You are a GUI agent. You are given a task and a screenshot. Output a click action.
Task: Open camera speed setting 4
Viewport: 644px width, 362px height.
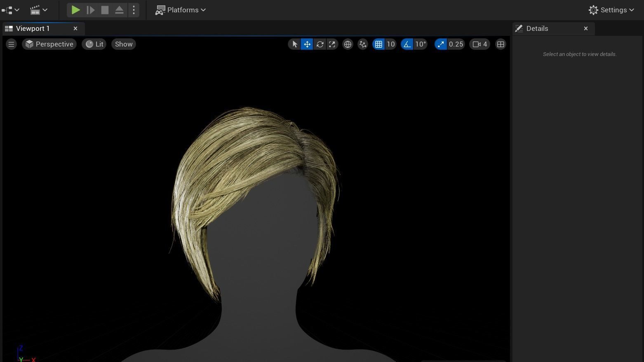click(479, 44)
